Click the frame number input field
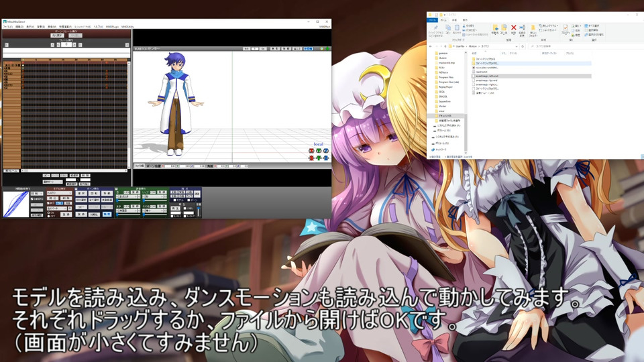 point(66,45)
